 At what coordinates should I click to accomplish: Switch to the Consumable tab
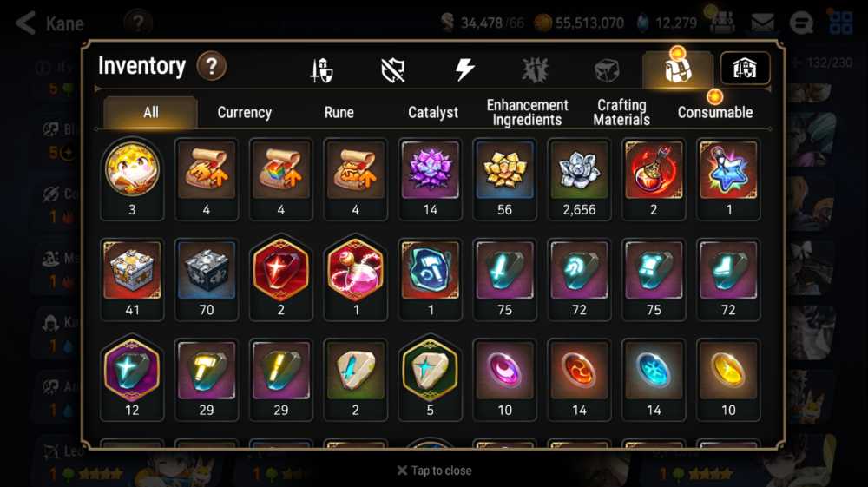tap(714, 112)
